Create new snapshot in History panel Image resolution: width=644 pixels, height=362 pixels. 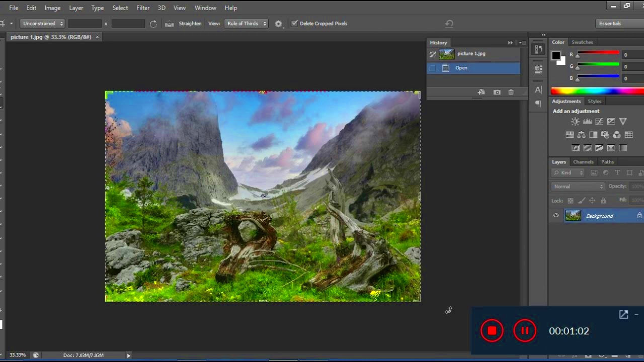[497, 93]
